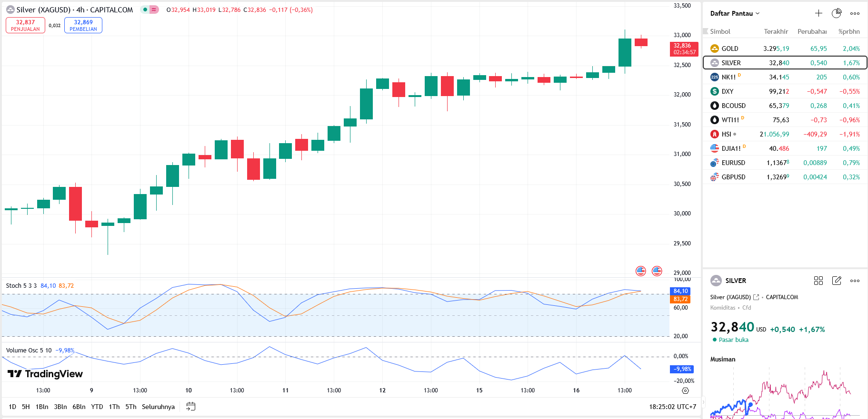
Task: Add a symbol with the plus icon
Action: (x=818, y=13)
